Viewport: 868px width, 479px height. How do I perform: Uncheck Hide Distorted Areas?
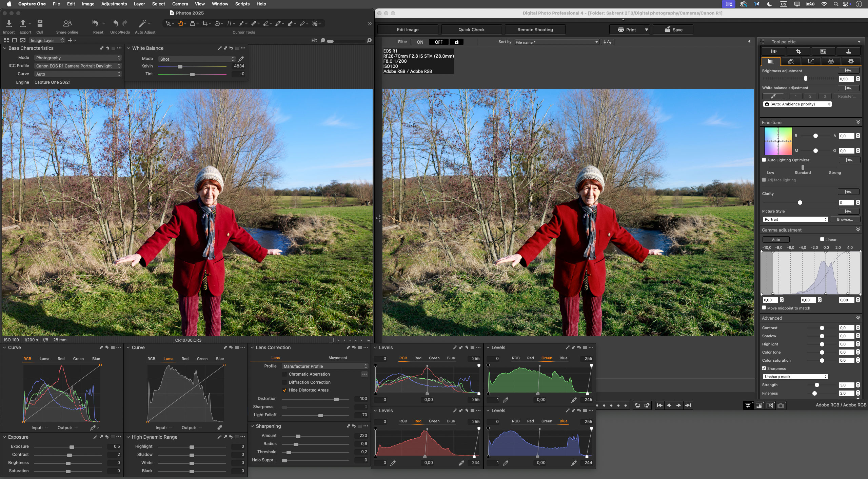(284, 390)
